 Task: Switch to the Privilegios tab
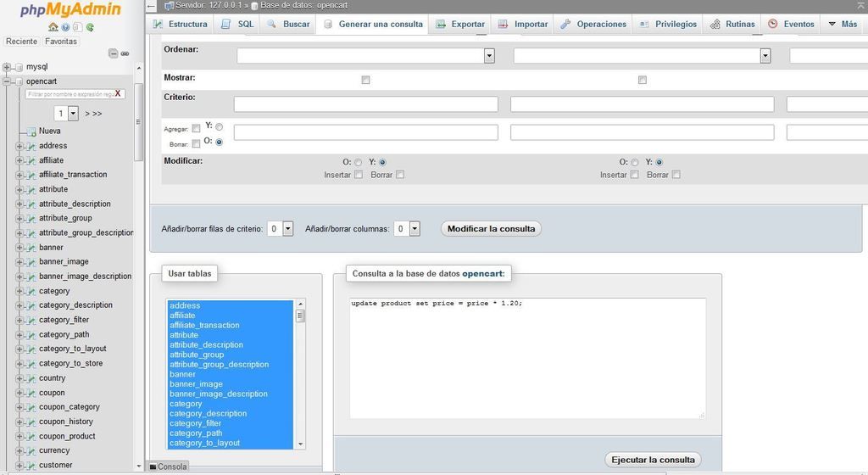[x=668, y=24]
